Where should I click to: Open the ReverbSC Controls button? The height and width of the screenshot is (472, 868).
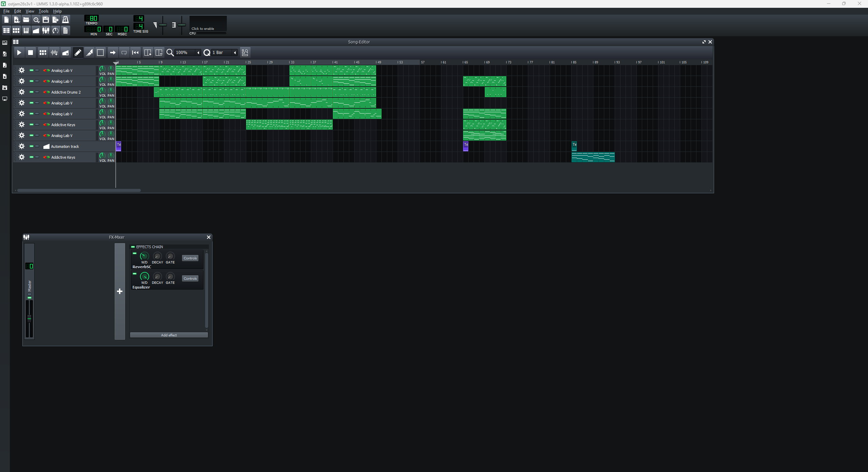[190, 258]
